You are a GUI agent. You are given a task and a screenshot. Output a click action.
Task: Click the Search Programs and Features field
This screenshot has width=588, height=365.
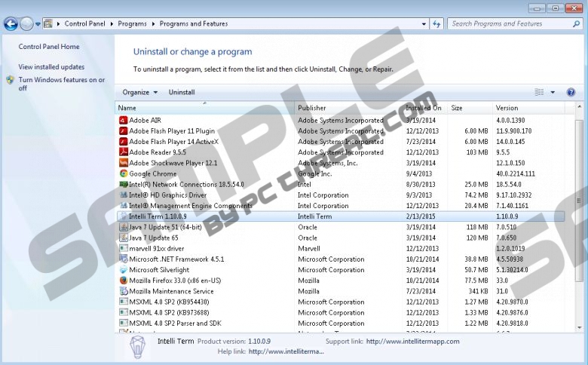pos(509,24)
